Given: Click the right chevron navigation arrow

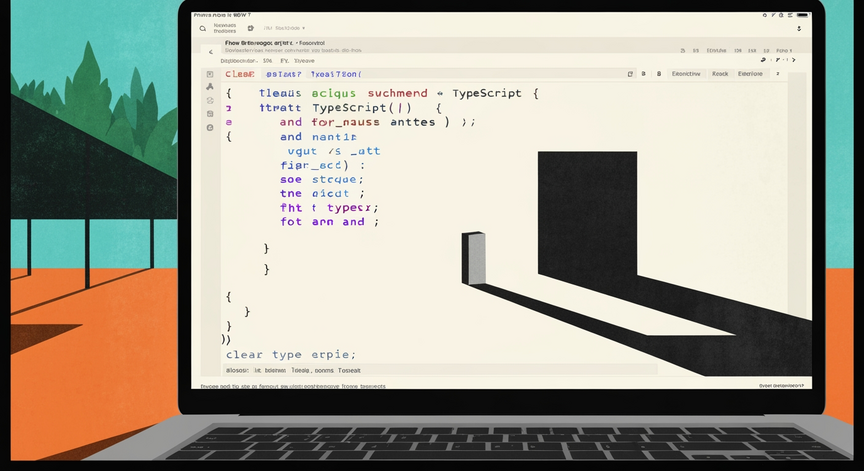Looking at the screenshot, I should [x=793, y=59].
